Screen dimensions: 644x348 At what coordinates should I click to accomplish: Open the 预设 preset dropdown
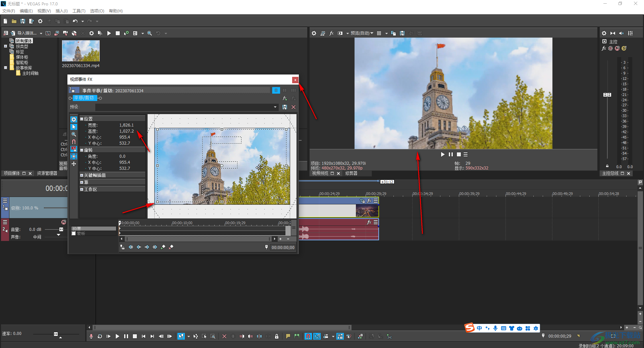pyautogui.click(x=275, y=107)
